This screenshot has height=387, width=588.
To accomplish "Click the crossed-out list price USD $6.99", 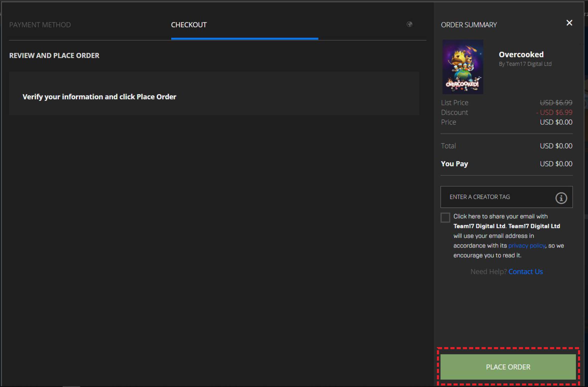I will point(556,102).
